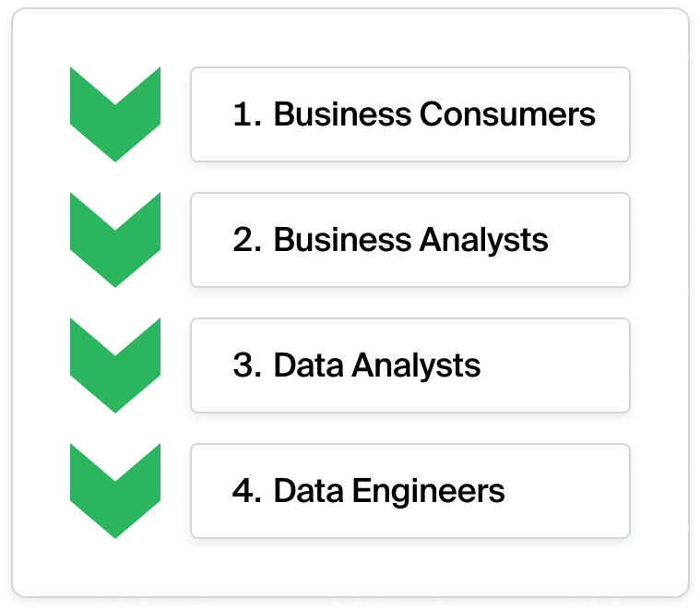Pick the "4. Data Engineers" box
Screen dimensions: 700x611
tap(409, 491)
